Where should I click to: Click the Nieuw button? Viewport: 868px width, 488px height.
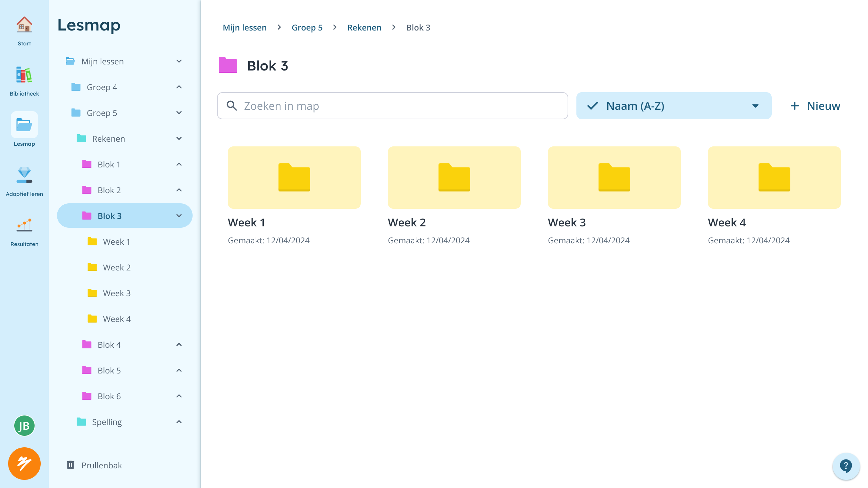[x=815, y=105]
